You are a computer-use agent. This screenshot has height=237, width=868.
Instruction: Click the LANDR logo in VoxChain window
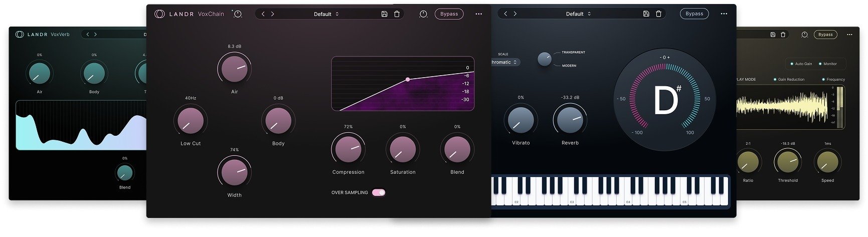[159, 14]
